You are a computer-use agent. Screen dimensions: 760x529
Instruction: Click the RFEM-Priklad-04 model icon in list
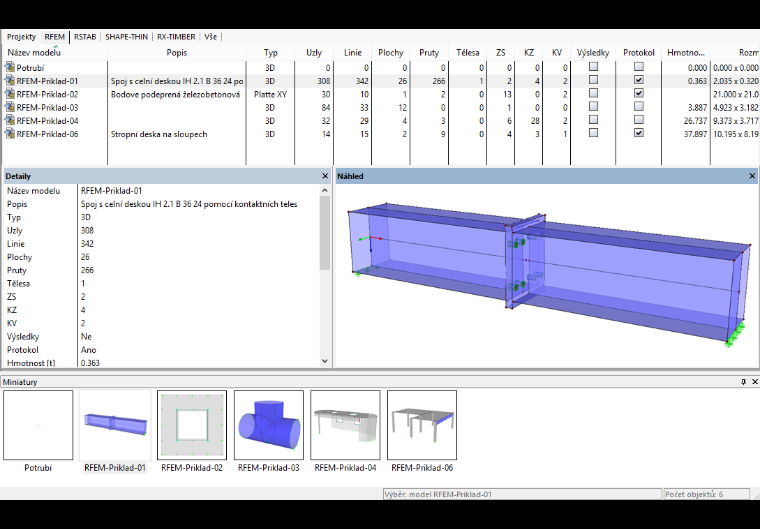click(x=10, y=121)
